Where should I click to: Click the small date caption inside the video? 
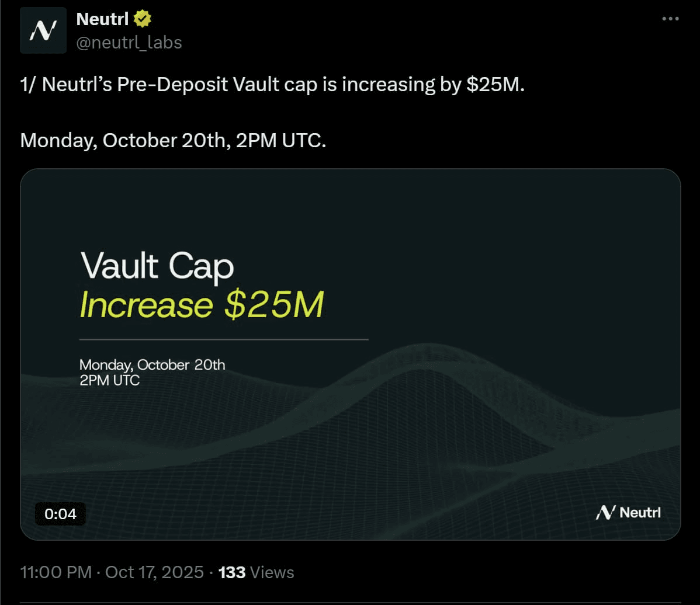(x=152, y=365)
